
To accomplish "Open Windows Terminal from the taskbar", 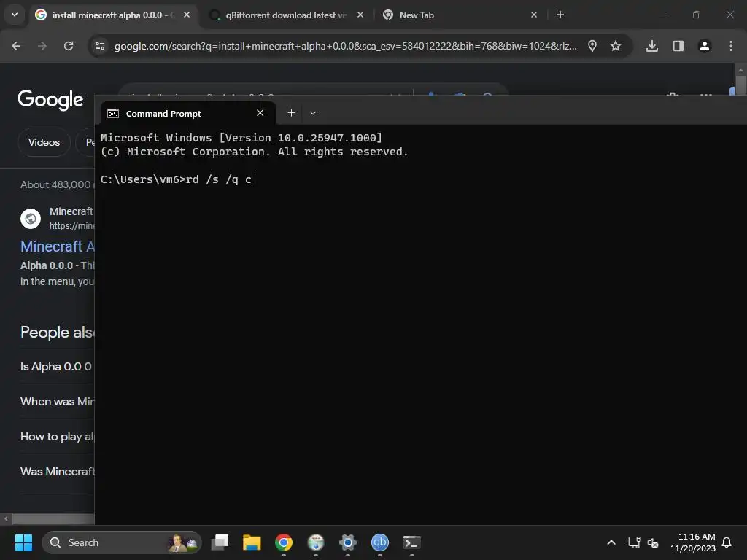I will pos(412,542).
